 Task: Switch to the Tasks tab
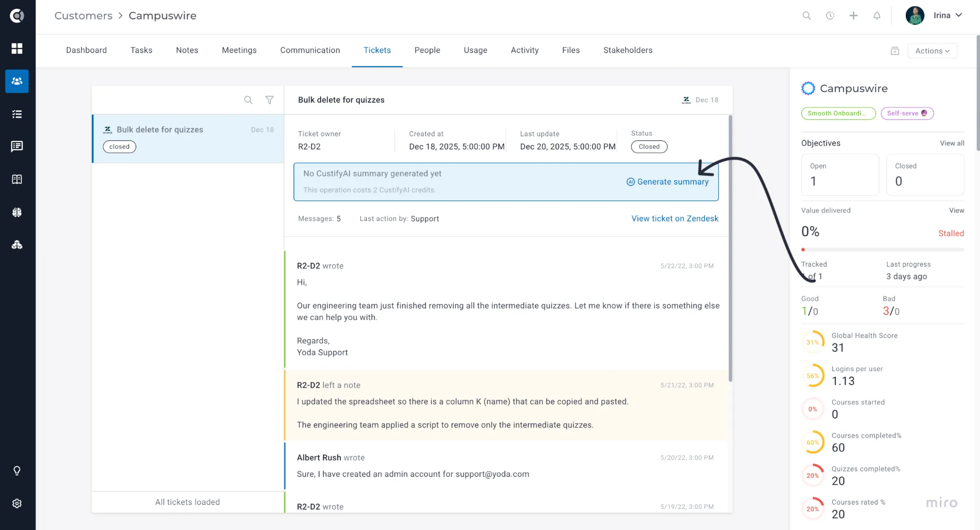click(141, 50)
